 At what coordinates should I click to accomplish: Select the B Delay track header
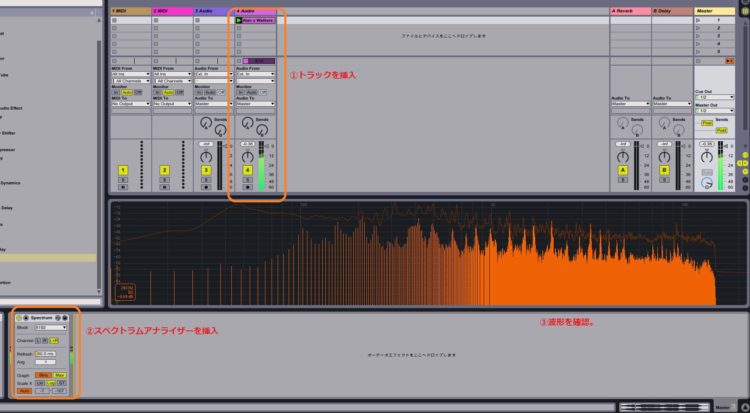tap(672, 11)
